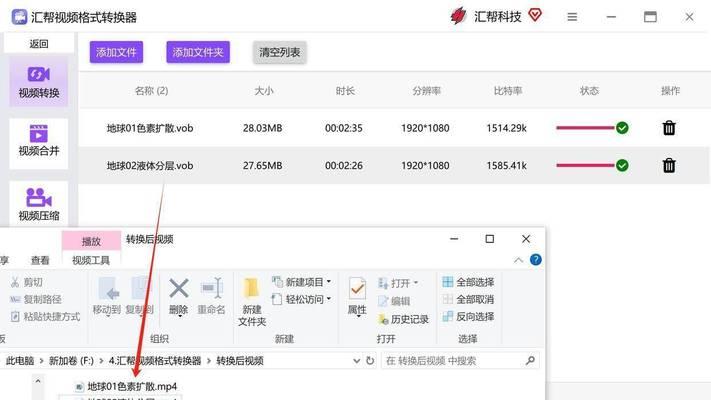Select the file 地球01色素扩散.mp4 in Explorer
711x400 pixels.
[127, 386]
